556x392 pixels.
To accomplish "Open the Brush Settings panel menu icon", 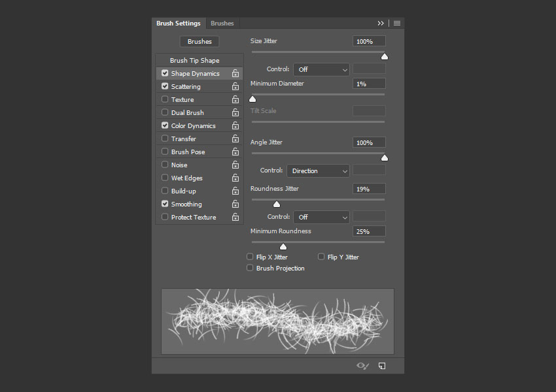I will (x=397, y=24).
